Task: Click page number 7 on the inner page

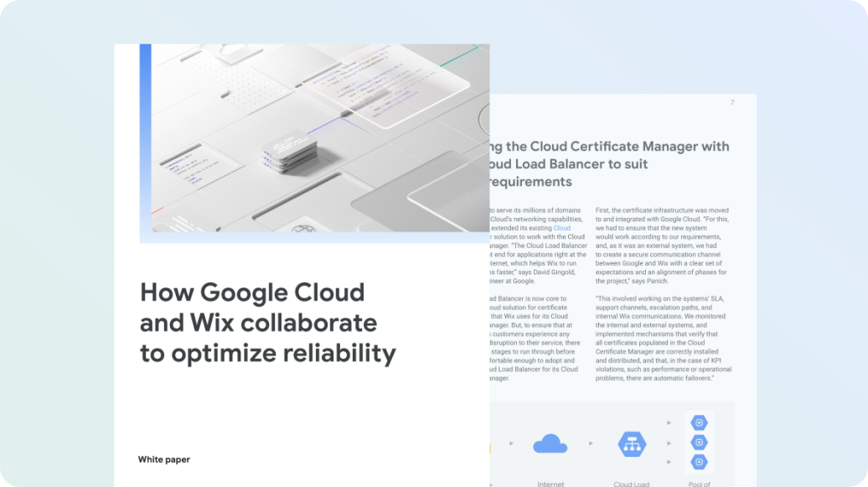Action: coord(731,102)
